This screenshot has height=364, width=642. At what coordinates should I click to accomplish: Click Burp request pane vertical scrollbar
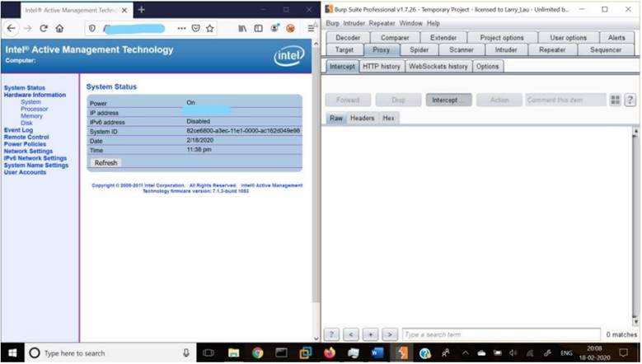635,226
